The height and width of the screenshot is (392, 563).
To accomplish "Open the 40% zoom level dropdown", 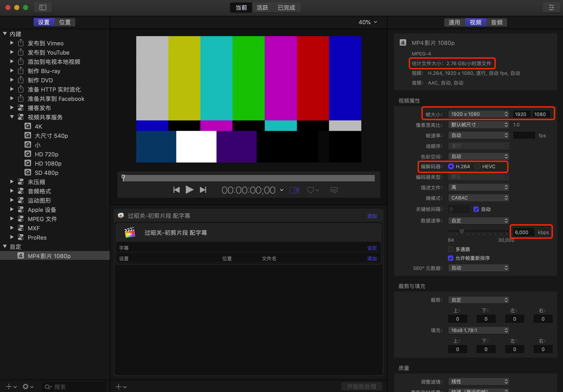I will (367, 22).
